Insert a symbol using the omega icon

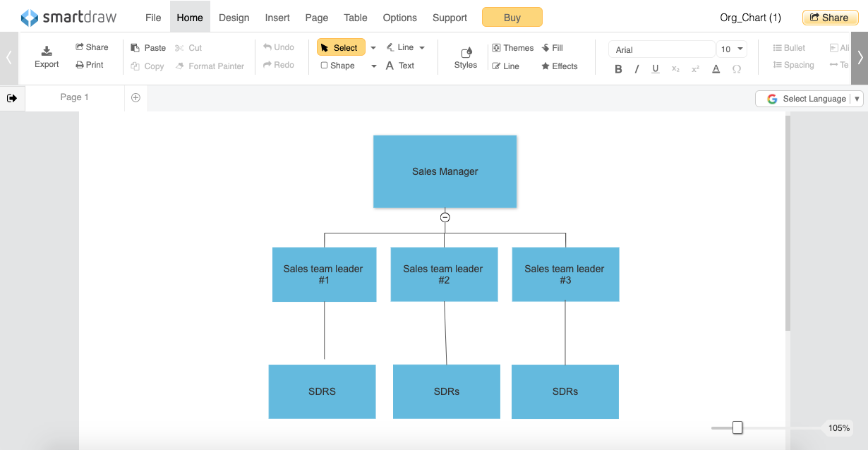click(x=737, y=69)
